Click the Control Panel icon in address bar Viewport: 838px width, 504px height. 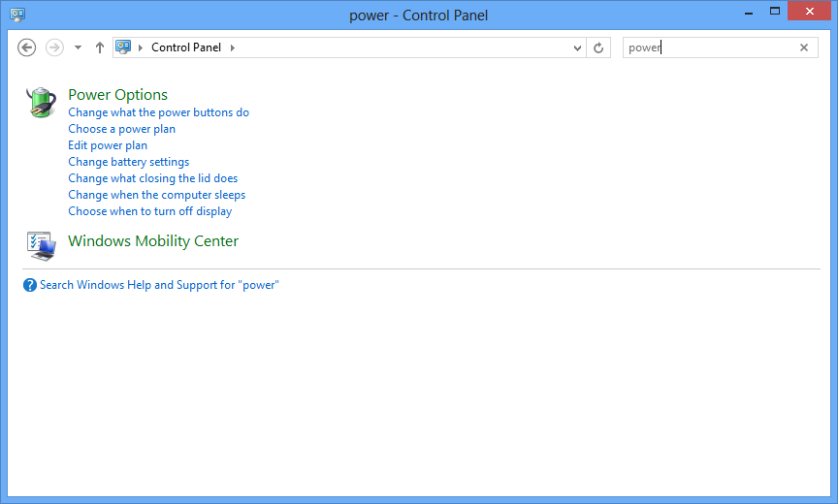click(x=123, y=47)
